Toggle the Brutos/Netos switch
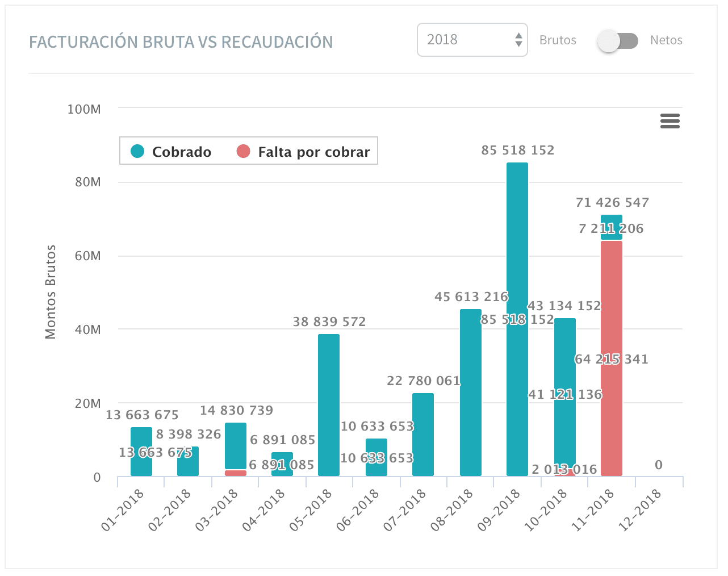The image size is (728, 576). (618, 41)
